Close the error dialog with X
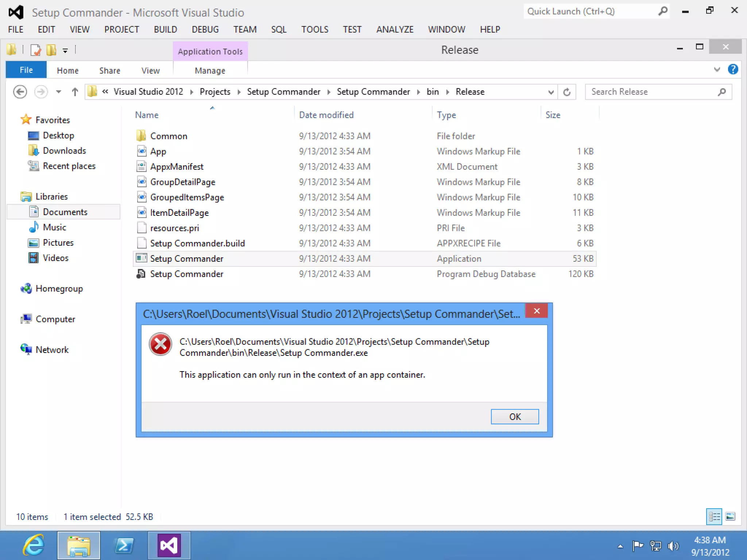The width and height of the screenshot is (747, 560). pyautogui.click(x=537, y=311)
